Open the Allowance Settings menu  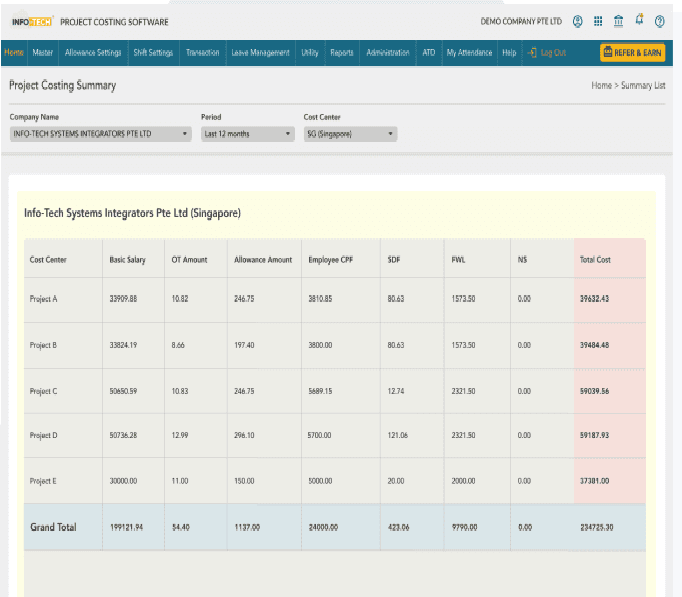(93, 53)
